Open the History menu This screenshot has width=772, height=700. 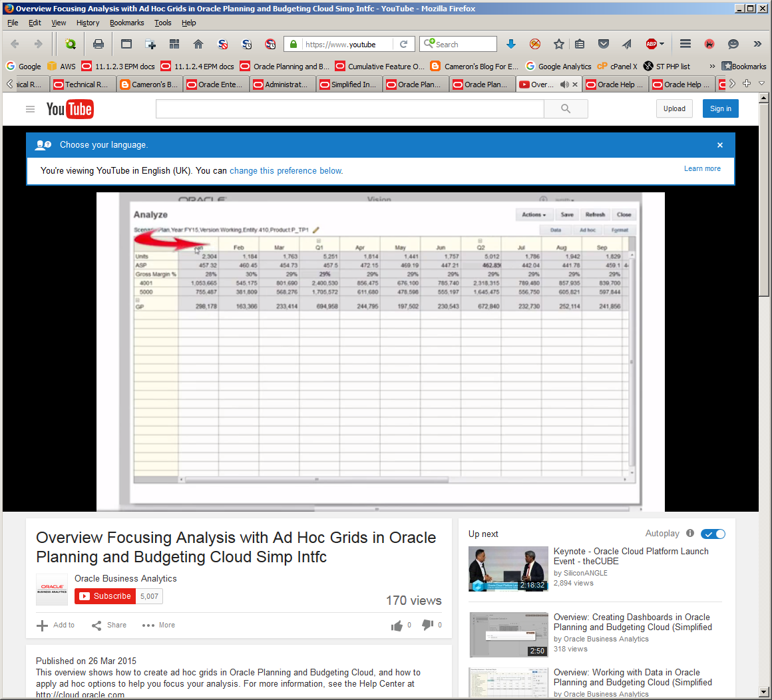coord(88,23)
